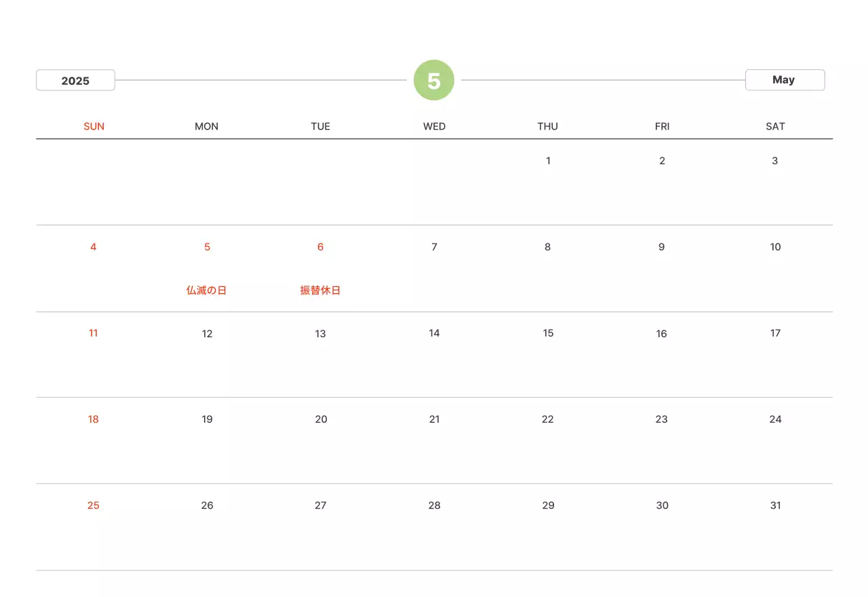The width and height of the screenshot is (868, 597).
Task: Select the SUN column header
Action: point(94,126)
